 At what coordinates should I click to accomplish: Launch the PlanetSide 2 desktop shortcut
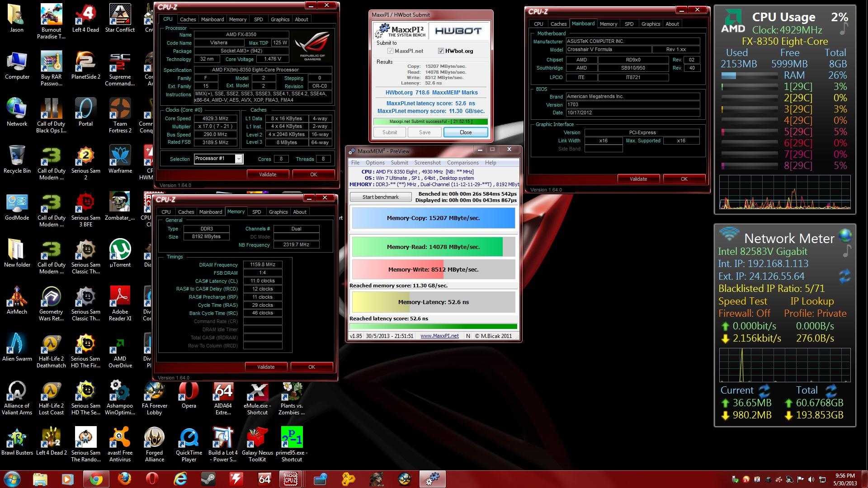click(85, 66)
